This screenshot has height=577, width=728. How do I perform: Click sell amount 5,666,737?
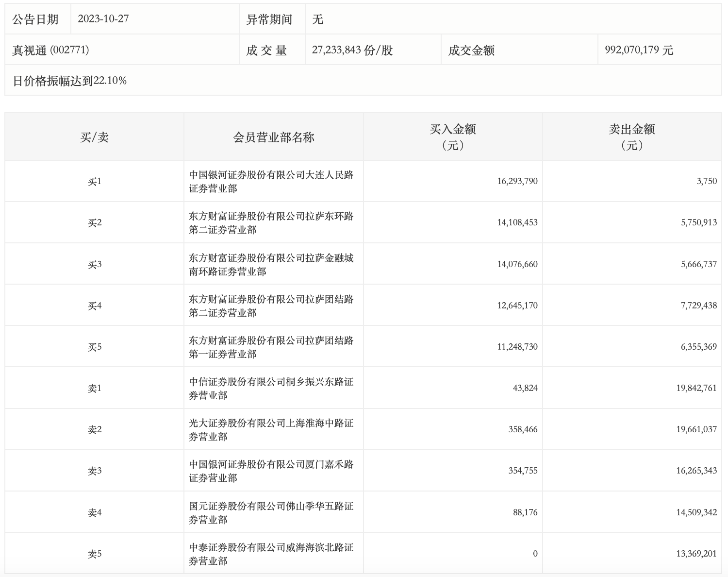click(699, 264)
